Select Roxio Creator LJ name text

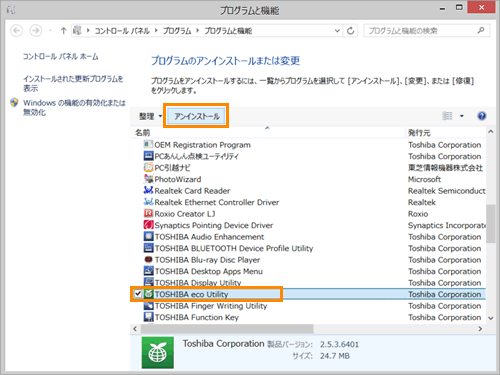(x=185, y=214)
